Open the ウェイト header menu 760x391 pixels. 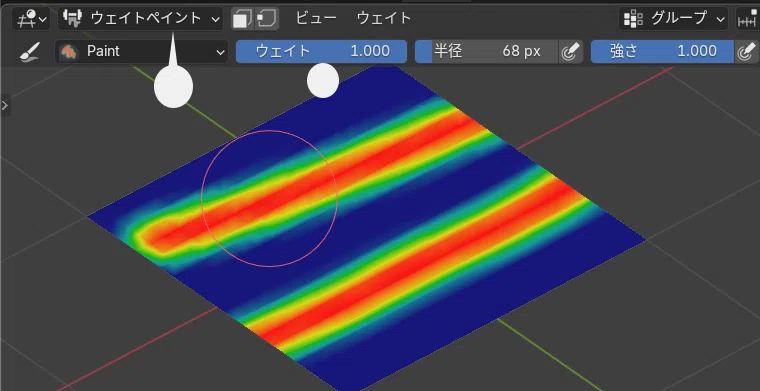[384, 18]
